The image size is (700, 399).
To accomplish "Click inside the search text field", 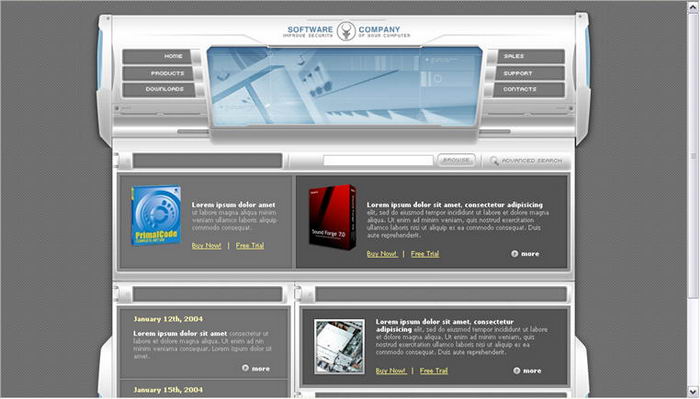I will (378, 161).
